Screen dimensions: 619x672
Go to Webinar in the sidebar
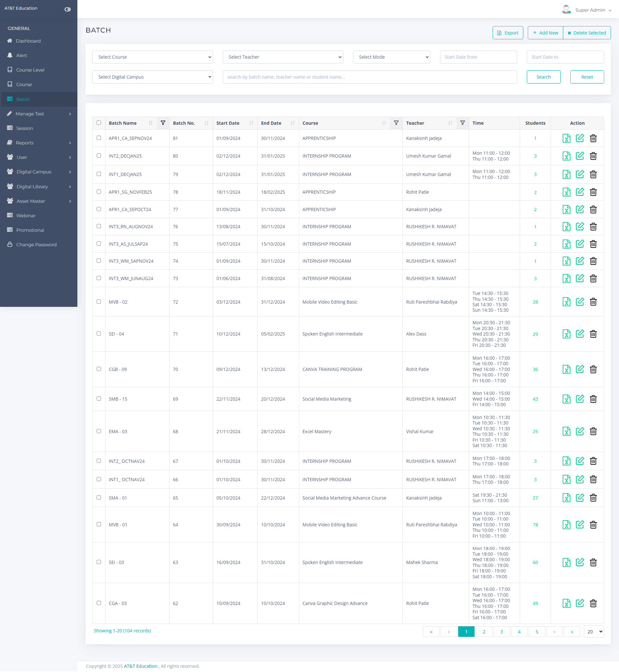25,216
